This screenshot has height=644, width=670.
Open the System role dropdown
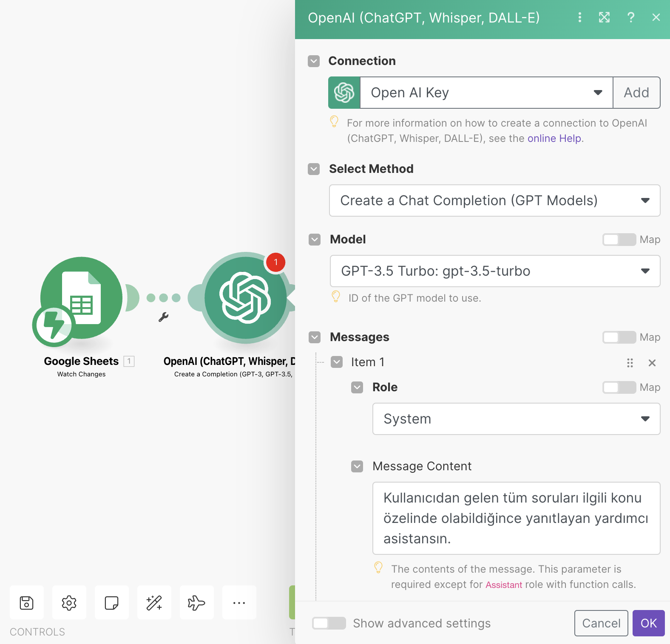click(x=517, y=419)
